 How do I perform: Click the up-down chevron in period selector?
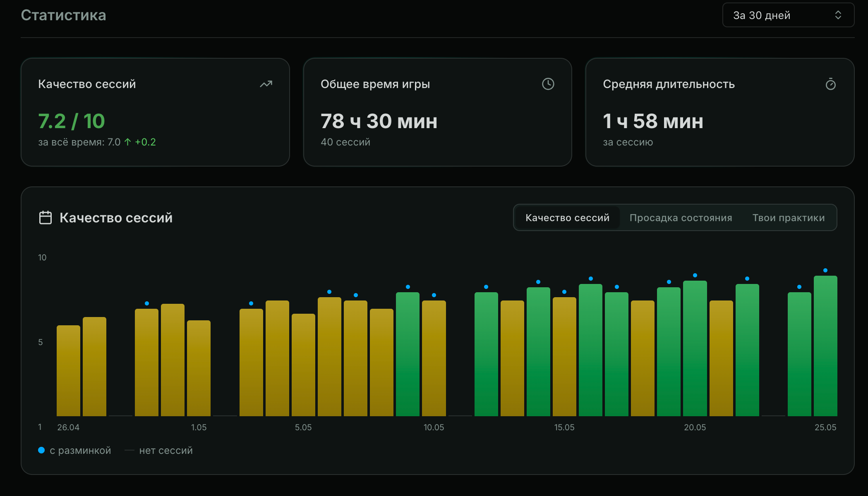pos(838,15)
